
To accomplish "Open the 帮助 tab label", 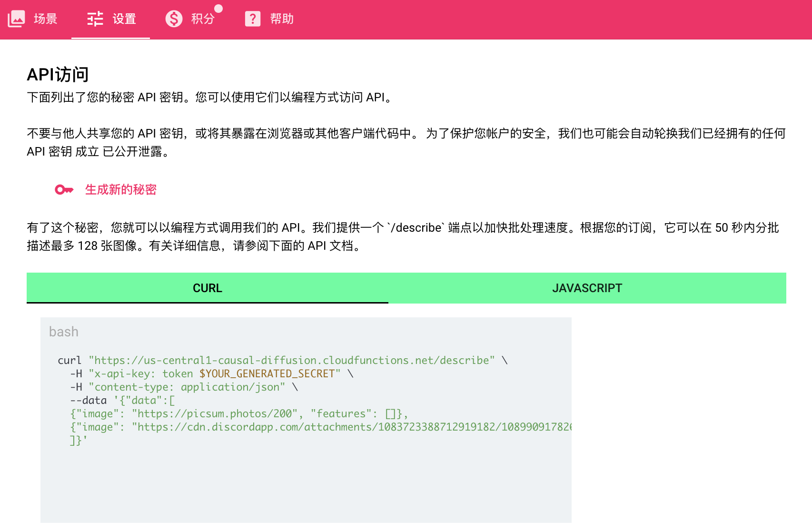I will (282, 19).
